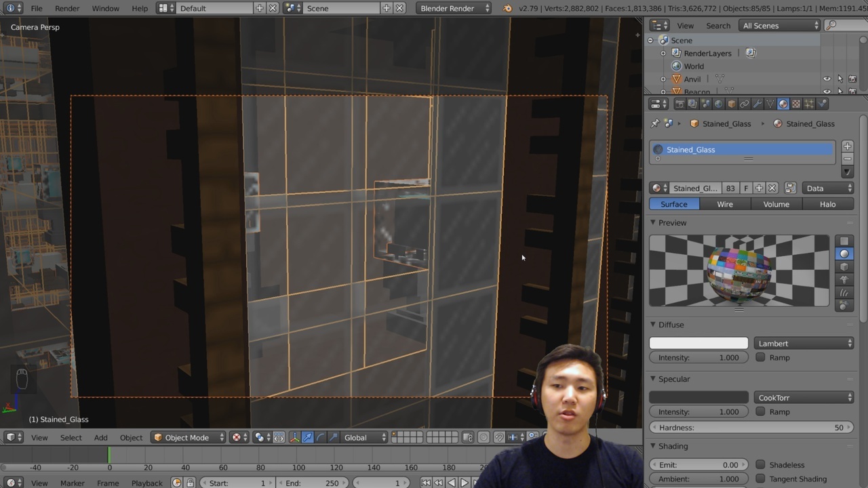This screenshot has height=488, width=868.
Task: Open the Particles properties tab
Action: [x=809, y=103]
